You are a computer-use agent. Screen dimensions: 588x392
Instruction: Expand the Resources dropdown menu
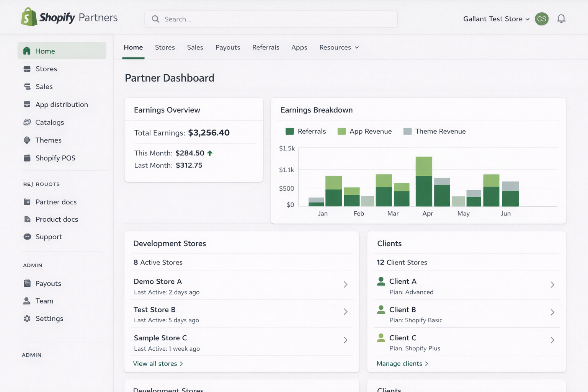(x=339, y=47)
